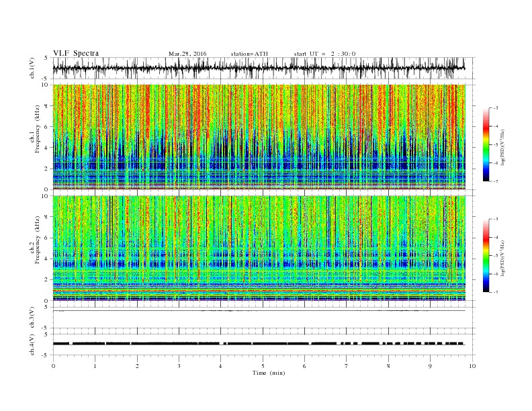Screen dimensions: 532x411
Task: Click the ch.1 voltage waveform trace
Action: 259,68
